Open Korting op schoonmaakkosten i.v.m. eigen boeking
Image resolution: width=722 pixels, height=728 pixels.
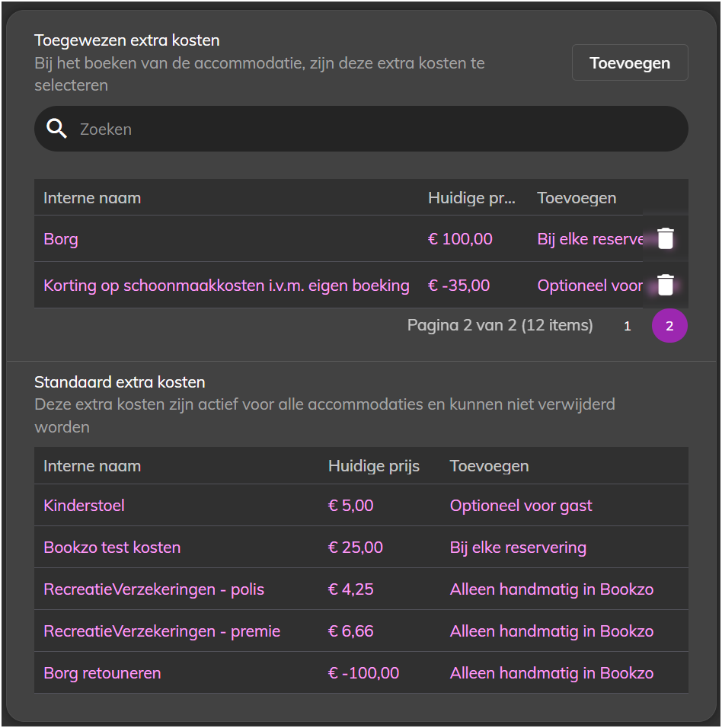tap(227, 286)
